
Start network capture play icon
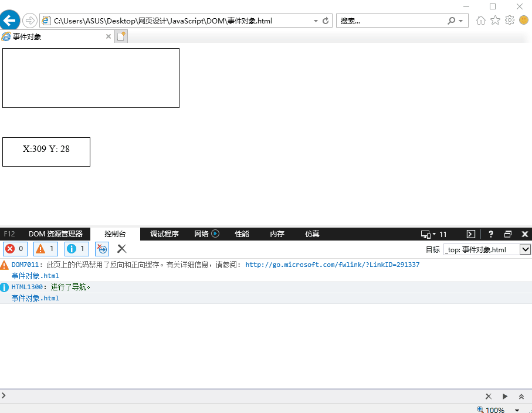(x=215, y=233)
